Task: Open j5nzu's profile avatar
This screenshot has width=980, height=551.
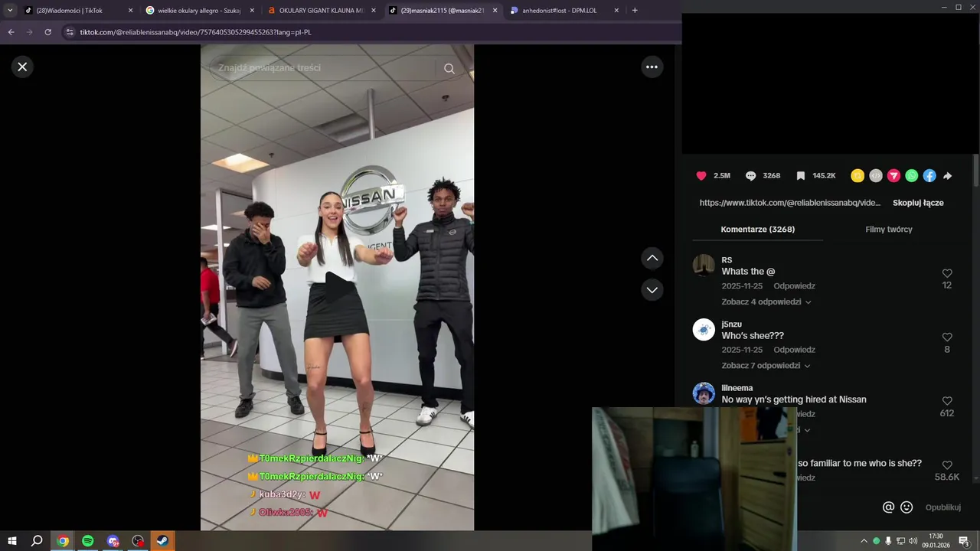Action: click(704, 330)
